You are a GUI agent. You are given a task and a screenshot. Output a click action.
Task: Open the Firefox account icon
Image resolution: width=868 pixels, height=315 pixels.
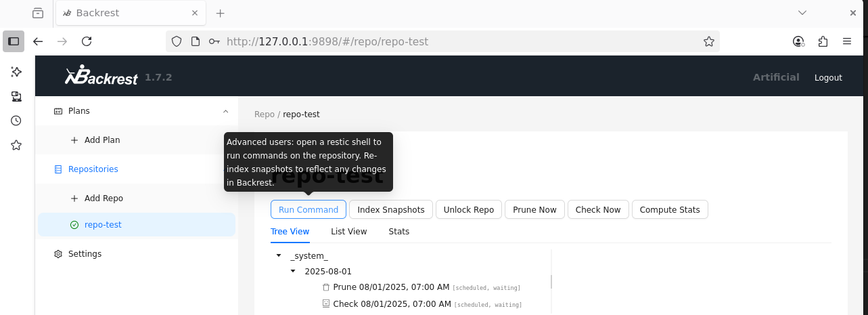798,41
